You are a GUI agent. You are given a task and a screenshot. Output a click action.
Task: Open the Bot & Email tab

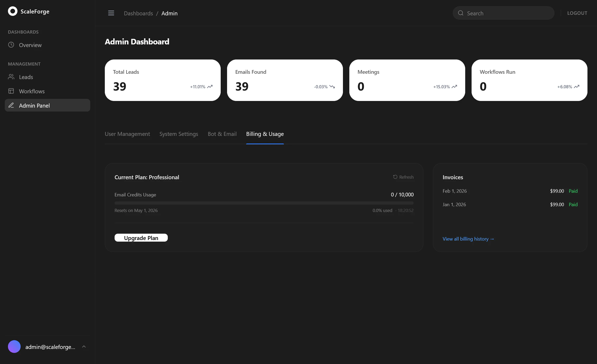click(222, 134)
